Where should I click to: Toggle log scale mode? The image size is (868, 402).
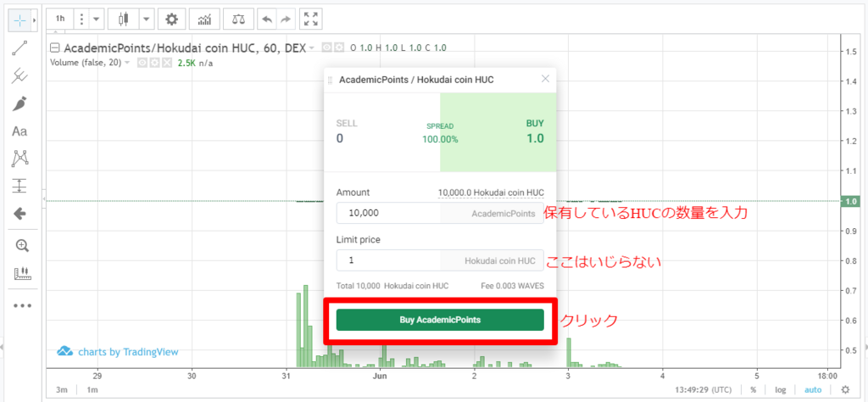780,390
